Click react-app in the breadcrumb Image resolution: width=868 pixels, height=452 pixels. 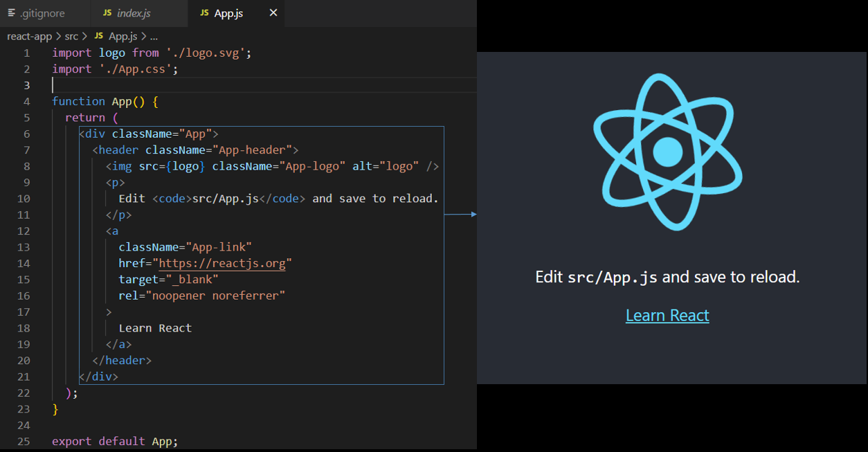30,36
